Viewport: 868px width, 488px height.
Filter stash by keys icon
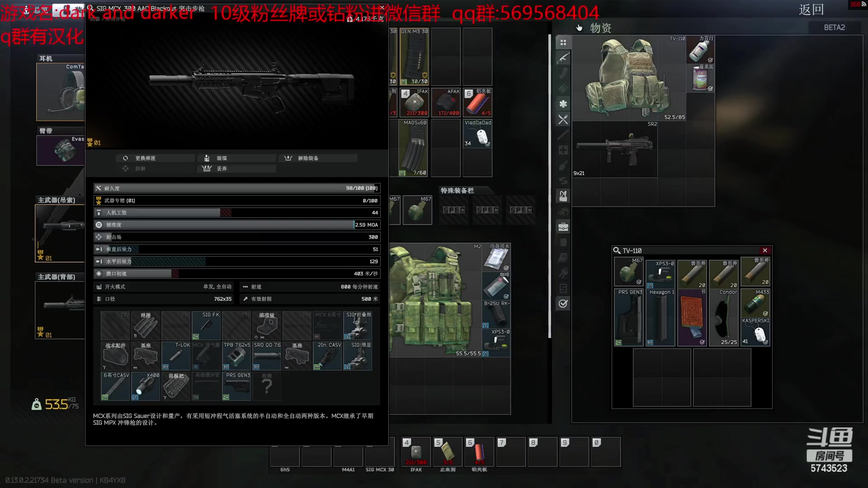tap(563, 273)
